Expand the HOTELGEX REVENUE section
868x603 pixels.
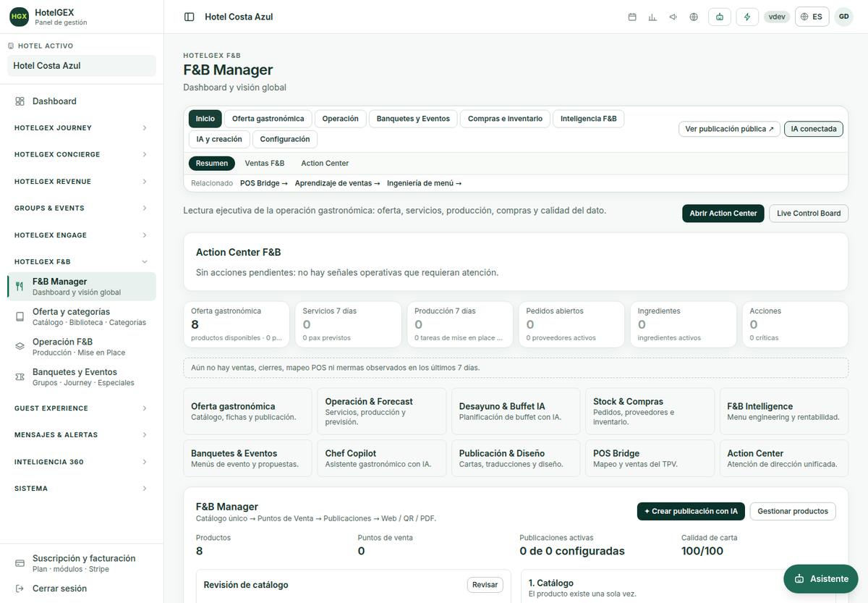[x=82, y=182]
